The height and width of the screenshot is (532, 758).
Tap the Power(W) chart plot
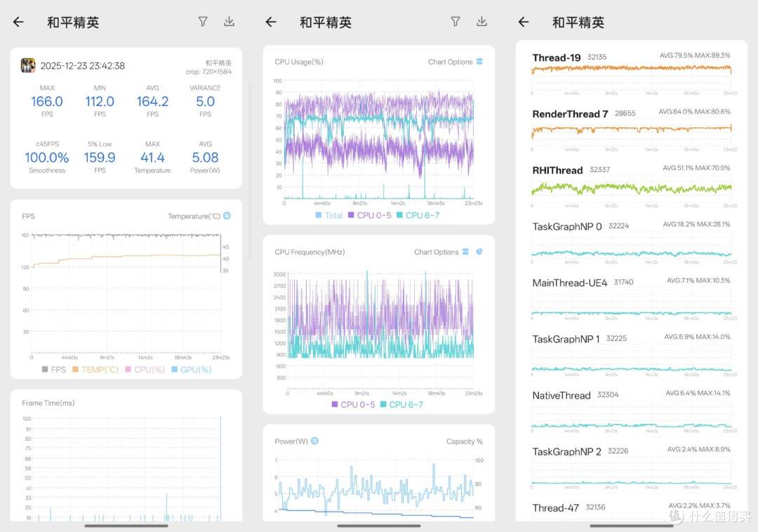click(x=377, y=489)
